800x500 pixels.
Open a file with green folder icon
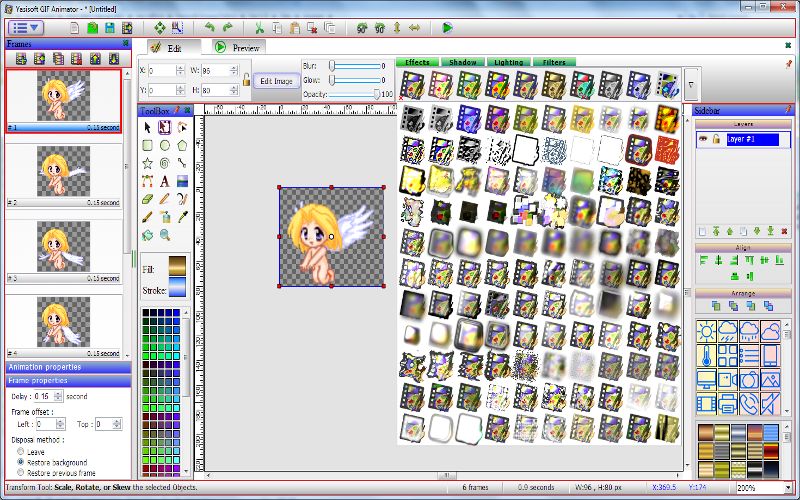[92, 28]
